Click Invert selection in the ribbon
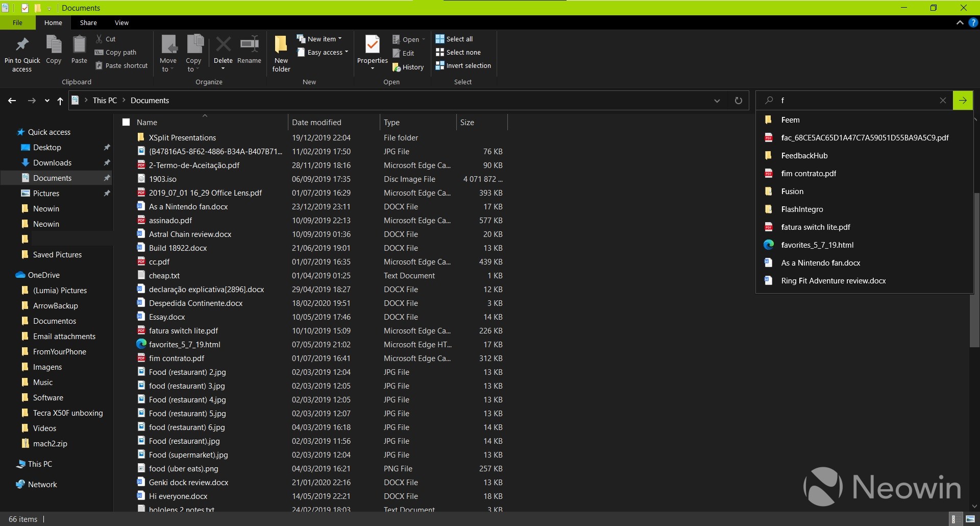 [463, 65]
